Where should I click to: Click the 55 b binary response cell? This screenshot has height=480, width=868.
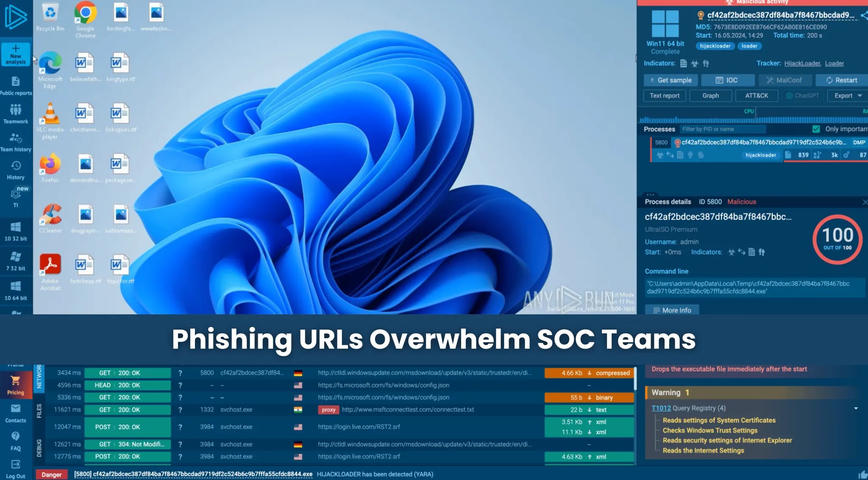point(589,398)
